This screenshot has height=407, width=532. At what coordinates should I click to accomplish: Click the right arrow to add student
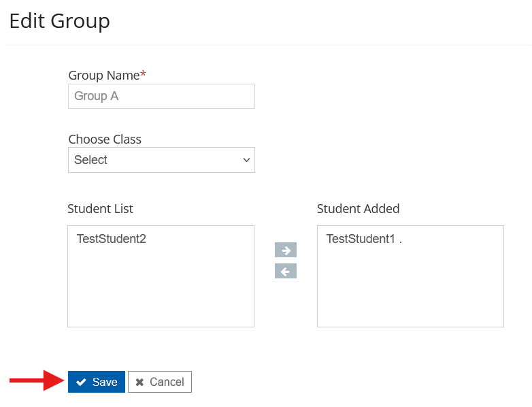point(286,250)
